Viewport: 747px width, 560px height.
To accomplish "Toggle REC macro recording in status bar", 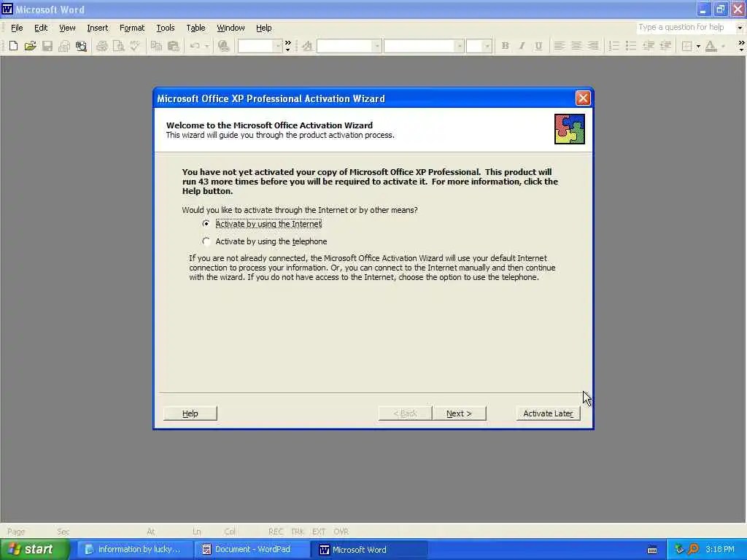I will pos(276,532).
